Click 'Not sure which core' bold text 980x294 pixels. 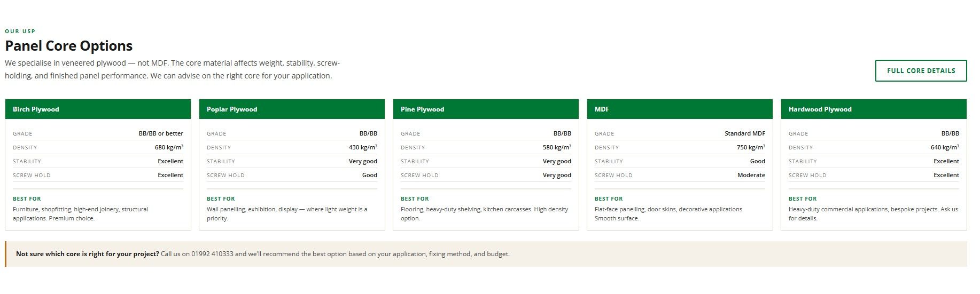[88, 254]
